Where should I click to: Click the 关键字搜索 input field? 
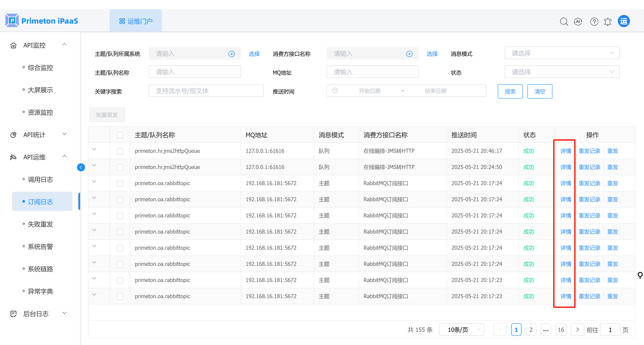(206, 91)
